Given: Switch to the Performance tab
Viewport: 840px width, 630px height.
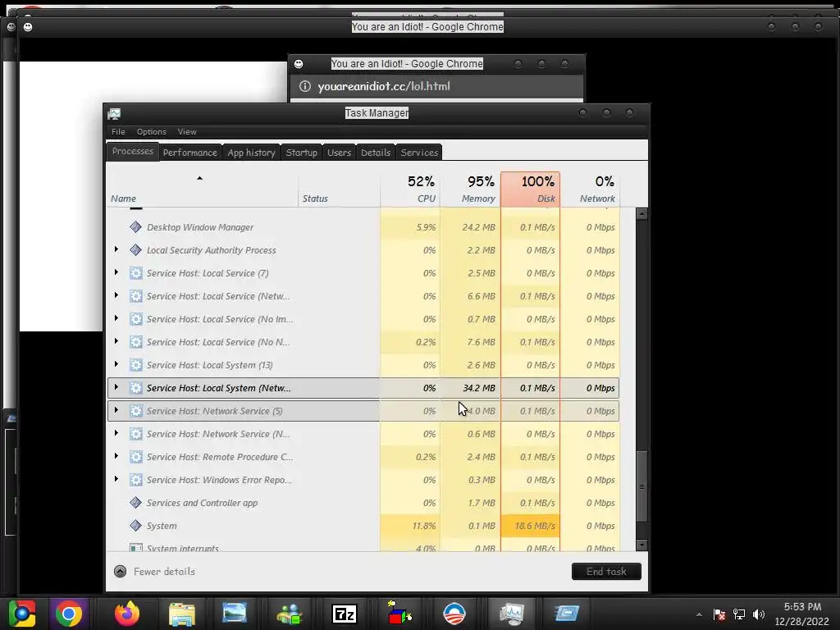Looking at the screenshot, I should pyautogui.click(x=190, y=153).
